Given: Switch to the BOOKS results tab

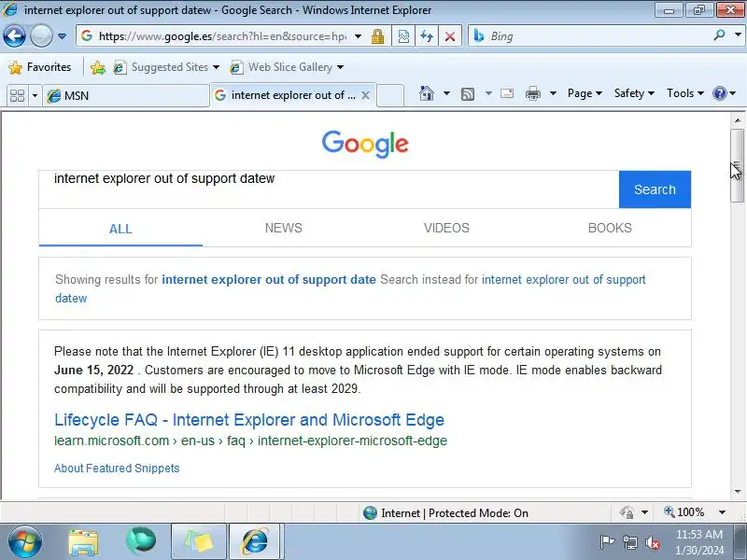Looking at the screenshot, I should click(610, 228).
